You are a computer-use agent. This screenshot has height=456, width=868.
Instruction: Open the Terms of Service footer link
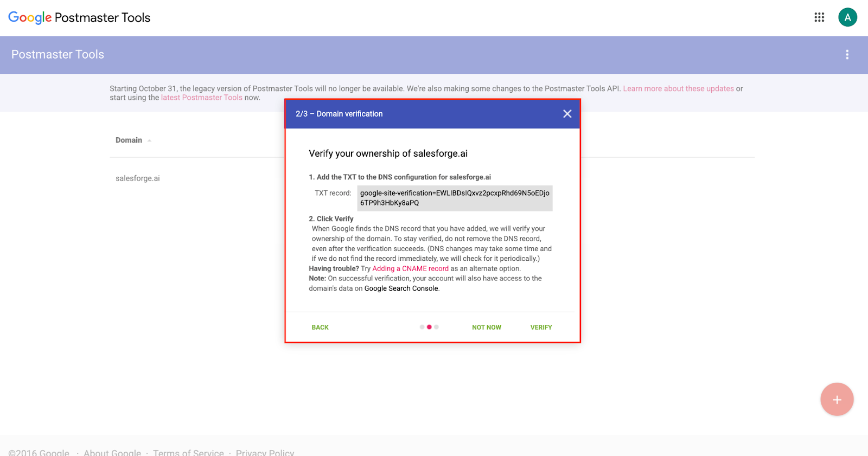pyautogui.click(x=188, y=453)
